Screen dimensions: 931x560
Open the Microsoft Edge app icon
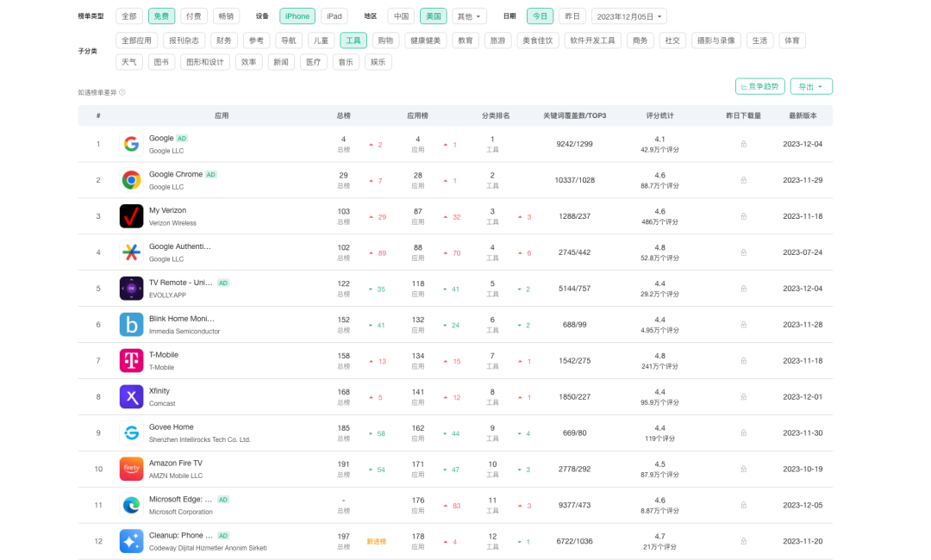[131, 506]
